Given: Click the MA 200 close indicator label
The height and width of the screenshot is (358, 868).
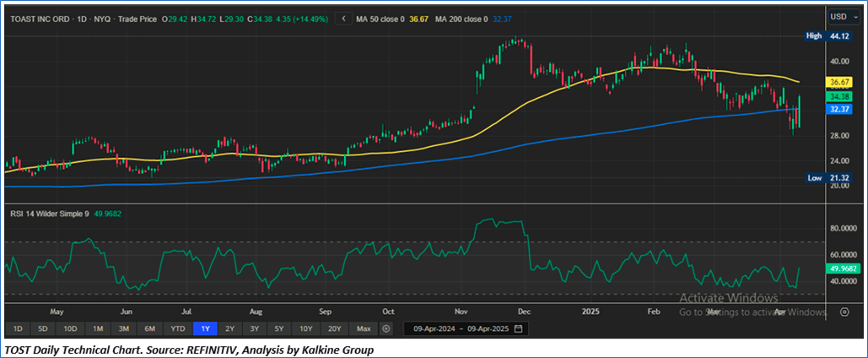Looking at the screenshot, I should 461,19.
